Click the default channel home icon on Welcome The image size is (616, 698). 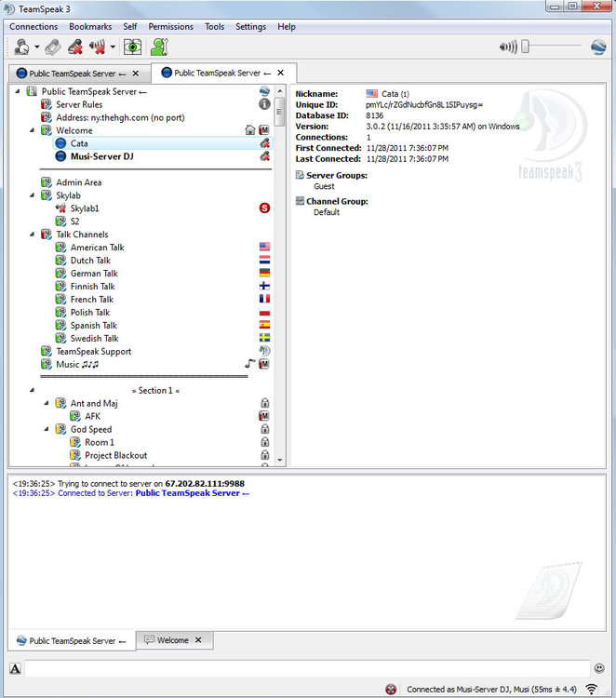(250, 130)
